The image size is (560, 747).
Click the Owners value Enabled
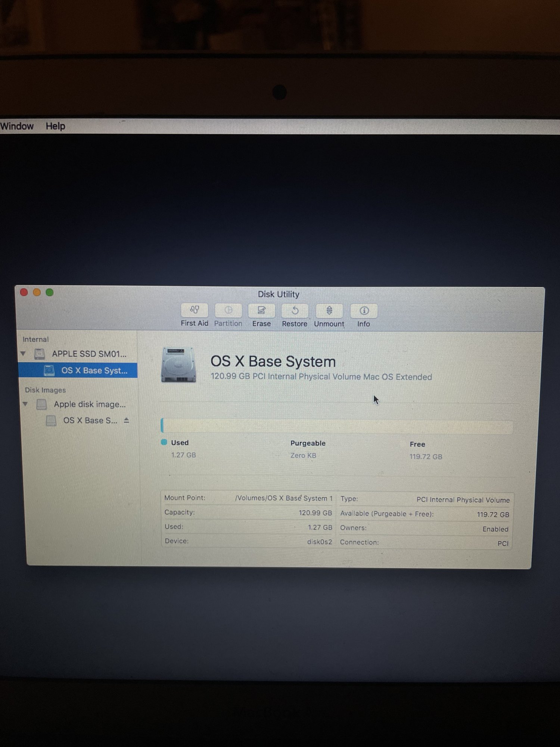(495, 529)
